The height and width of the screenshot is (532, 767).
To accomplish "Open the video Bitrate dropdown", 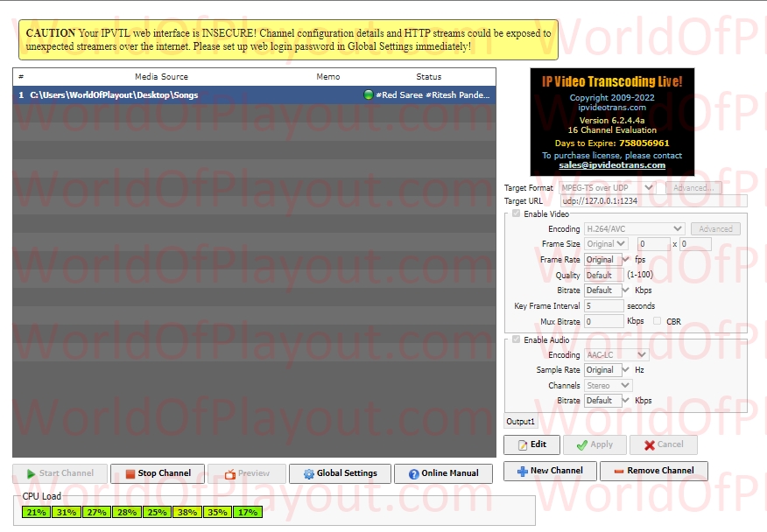I will [x=626, y=290].
